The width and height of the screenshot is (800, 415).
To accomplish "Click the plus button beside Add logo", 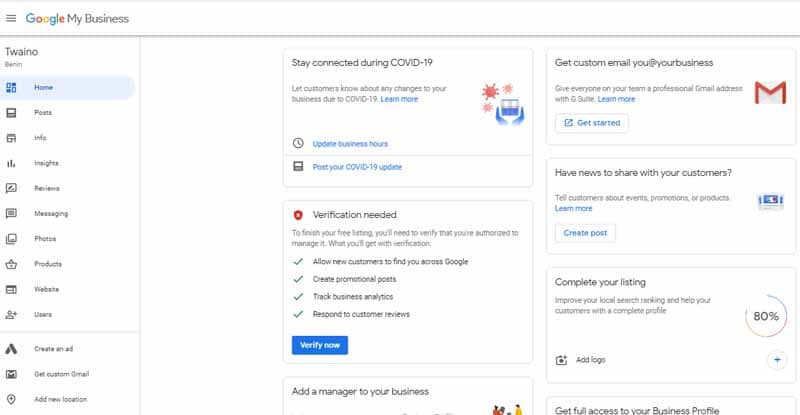I will point(777,360).
